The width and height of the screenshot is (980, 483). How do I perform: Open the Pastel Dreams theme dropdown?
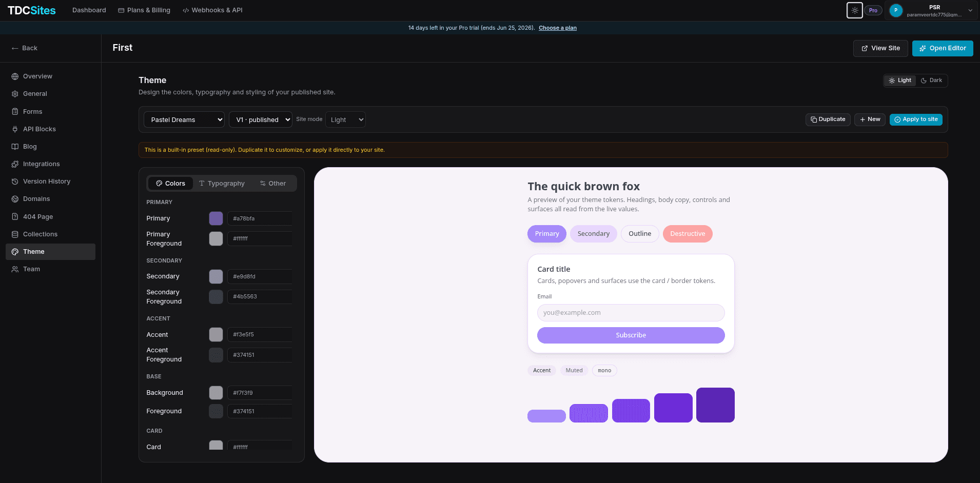pyautogui.click(x=184, y=119)
